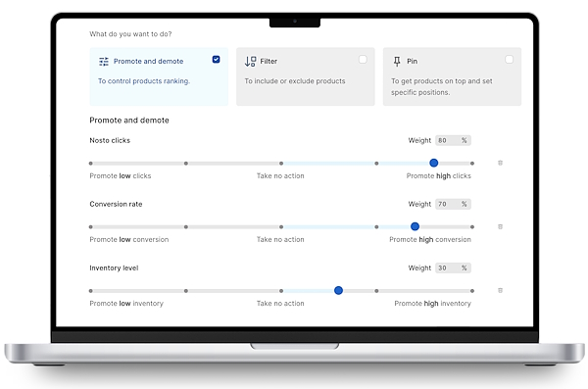
Task: Edit the Conversion rate weight field
Action: (453, 204)
